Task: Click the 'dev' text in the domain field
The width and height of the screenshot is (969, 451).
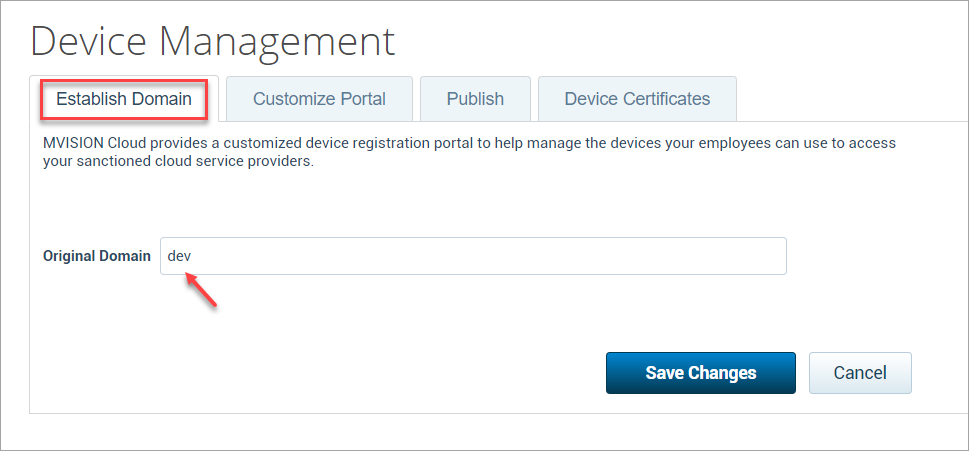Action: pyautogui.click(x=179, y=256)
